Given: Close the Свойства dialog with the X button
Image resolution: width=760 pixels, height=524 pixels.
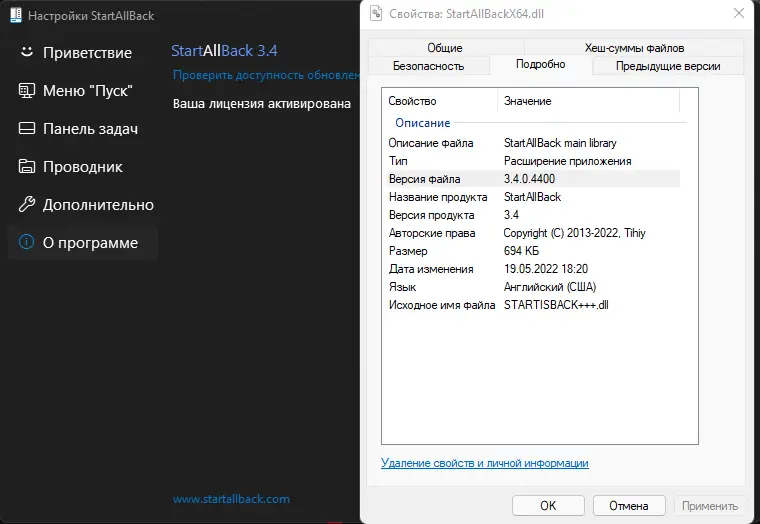Looking at the screenshot, I should point(739,13).
